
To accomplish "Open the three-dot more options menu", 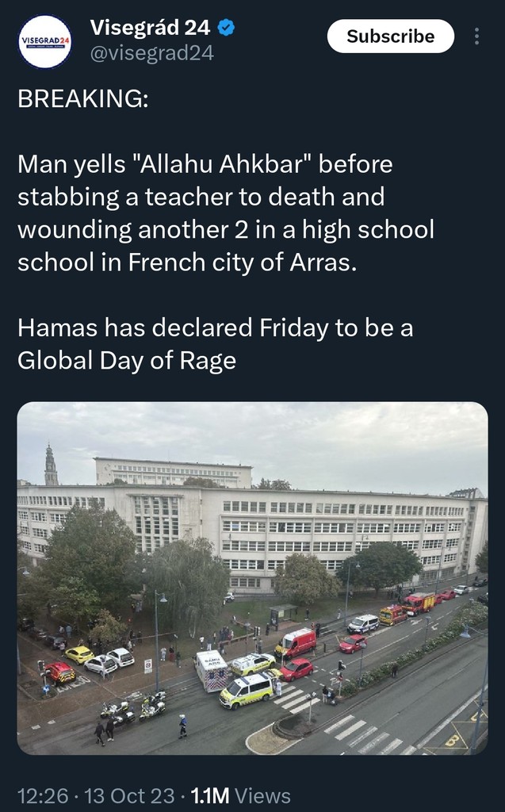I will (476, 36).
